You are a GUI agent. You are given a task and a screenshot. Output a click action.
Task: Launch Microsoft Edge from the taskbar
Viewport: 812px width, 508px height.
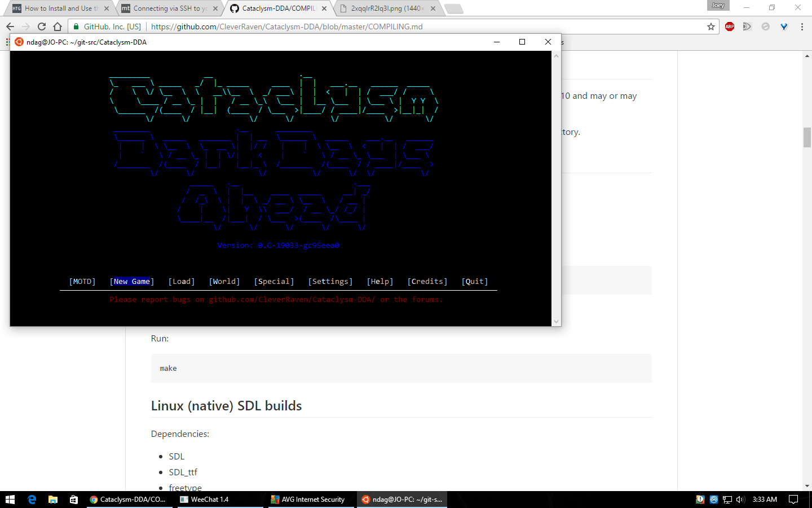coord(32,500)
